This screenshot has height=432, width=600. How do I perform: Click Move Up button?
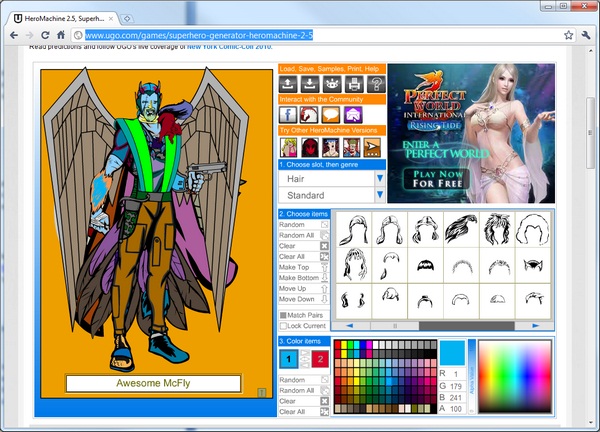(x=304, y=289)
